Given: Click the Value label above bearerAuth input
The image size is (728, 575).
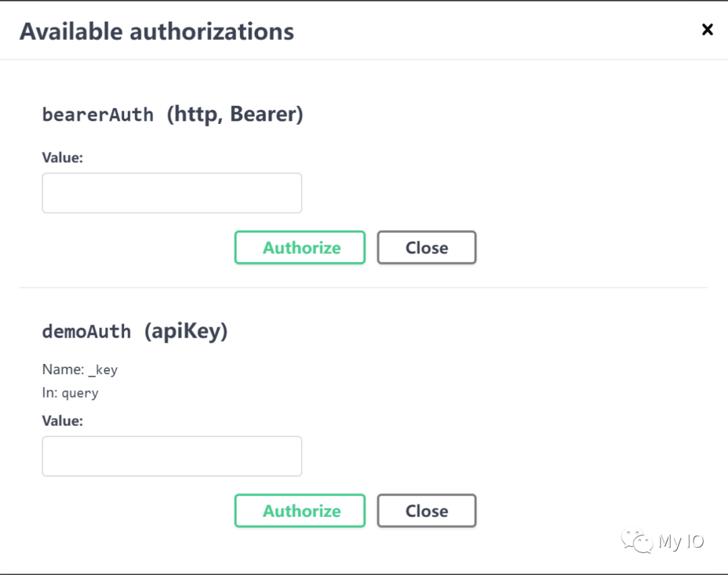Looking at the screenshot, I should pyautogui.click(x=62, y=158).
